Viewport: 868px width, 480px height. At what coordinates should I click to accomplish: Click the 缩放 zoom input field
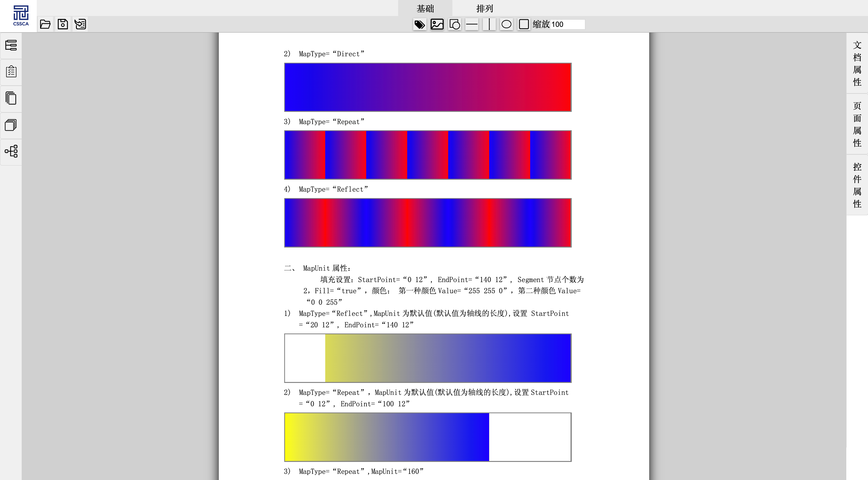(x=568, y=24)
